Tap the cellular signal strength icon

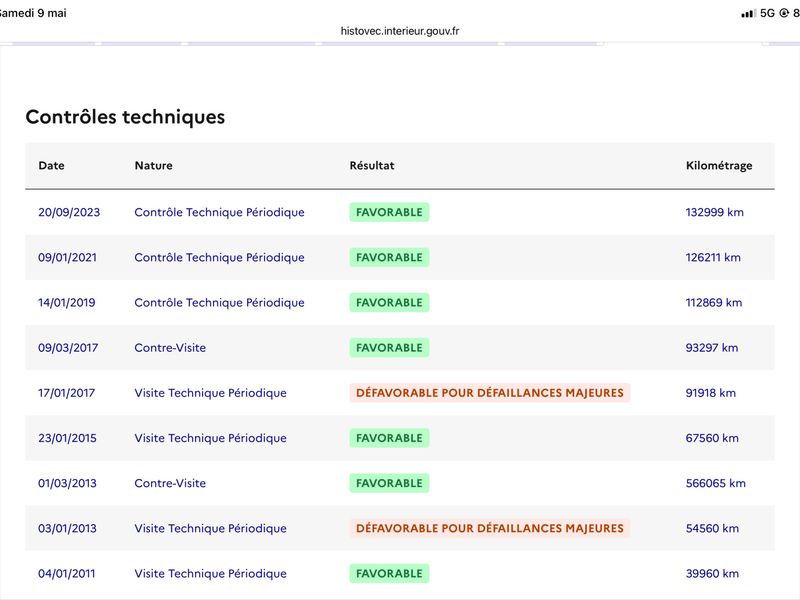pyautogui.click(x=748, y=14)
